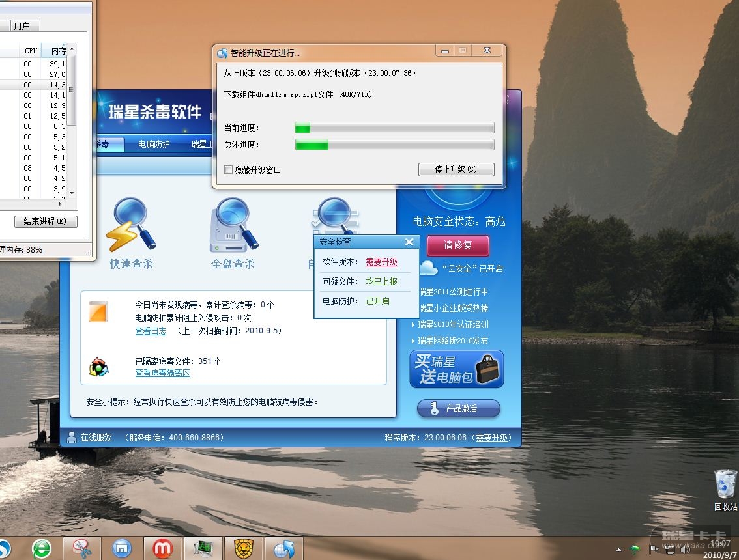
Task: Open the globe with arrow upgrade taskbar icon
Action: [x=283, y=549]
